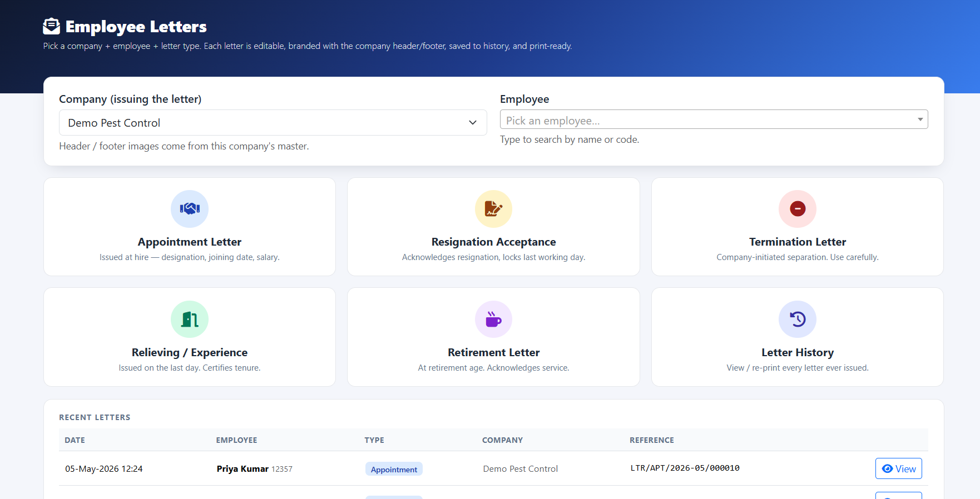Select the Retirement Letter card title
Image resolution: width=980 pixels, height=499 pixels.
click(493, 352)
